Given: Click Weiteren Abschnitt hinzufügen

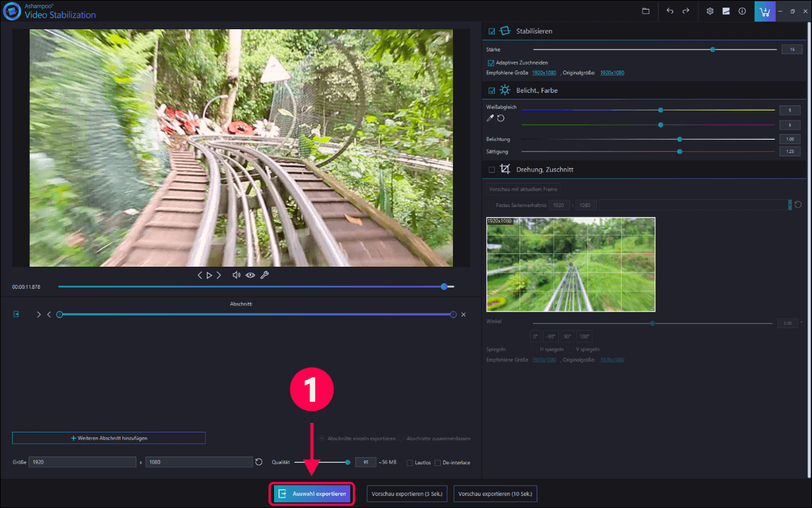Looking at the screenshot, I should tap(108, 438).
